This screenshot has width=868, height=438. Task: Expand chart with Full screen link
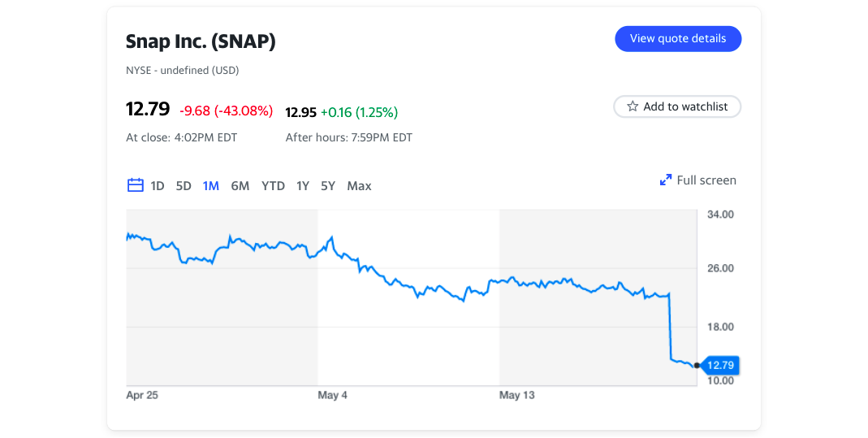(706, 180)
